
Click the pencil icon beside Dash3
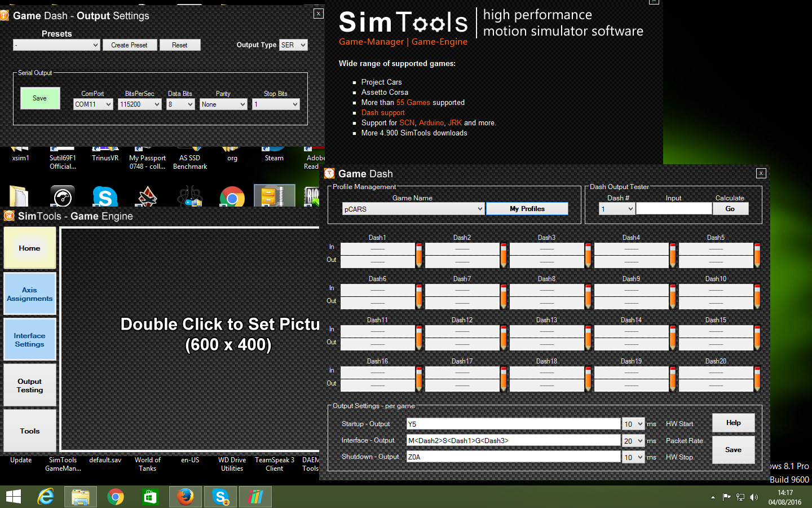click(588, 255)
